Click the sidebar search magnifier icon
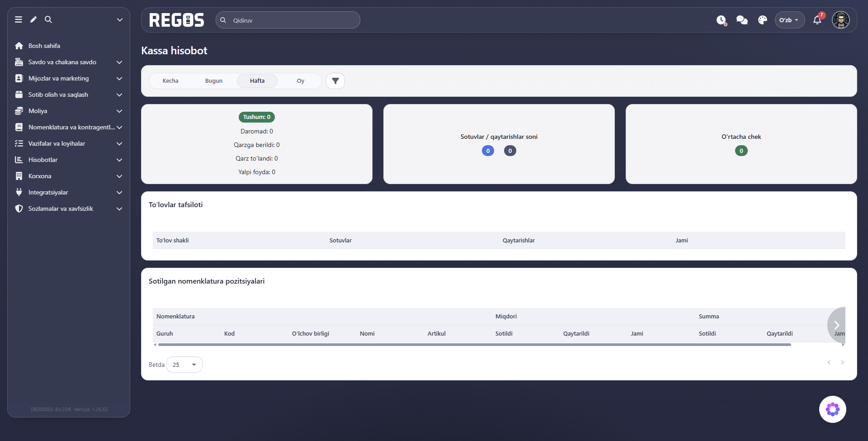This screenshot has height=441, width=868. (x=48, y=19)
